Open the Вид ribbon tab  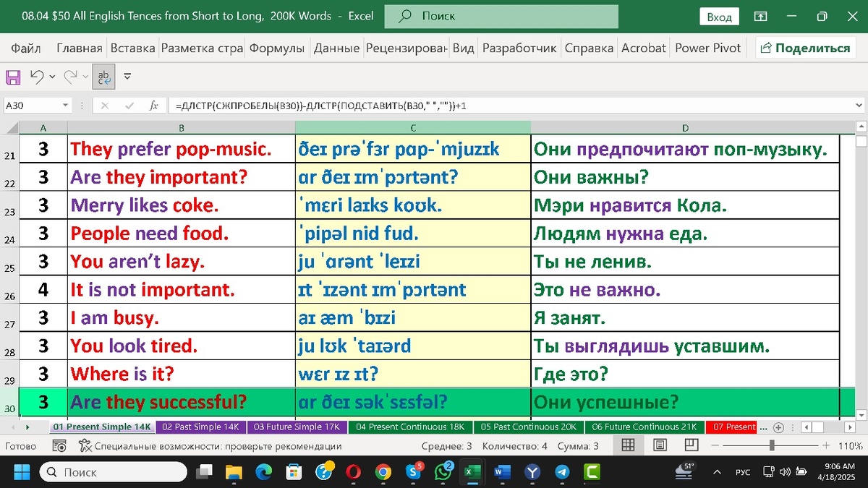click(x=464, y=48)
